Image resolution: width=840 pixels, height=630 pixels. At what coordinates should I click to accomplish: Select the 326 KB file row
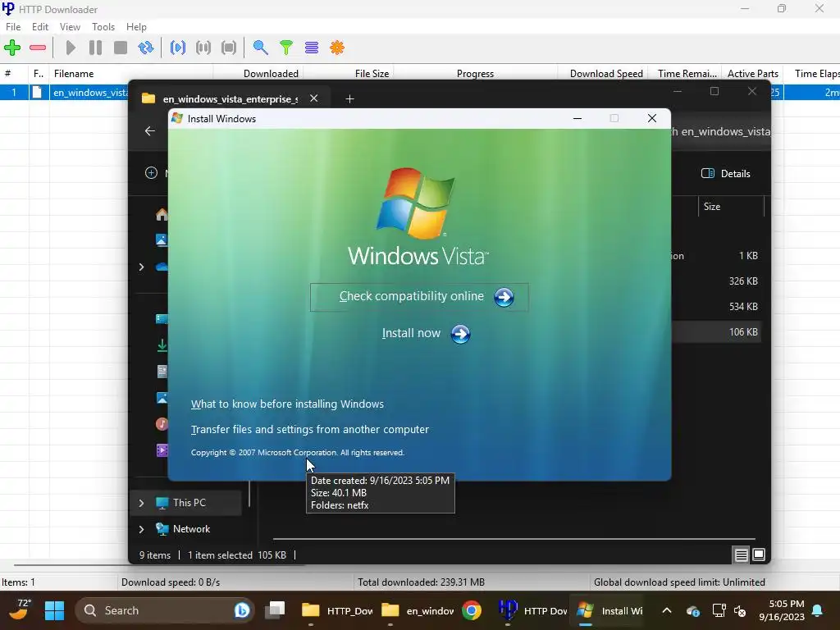tap(715, 281)
